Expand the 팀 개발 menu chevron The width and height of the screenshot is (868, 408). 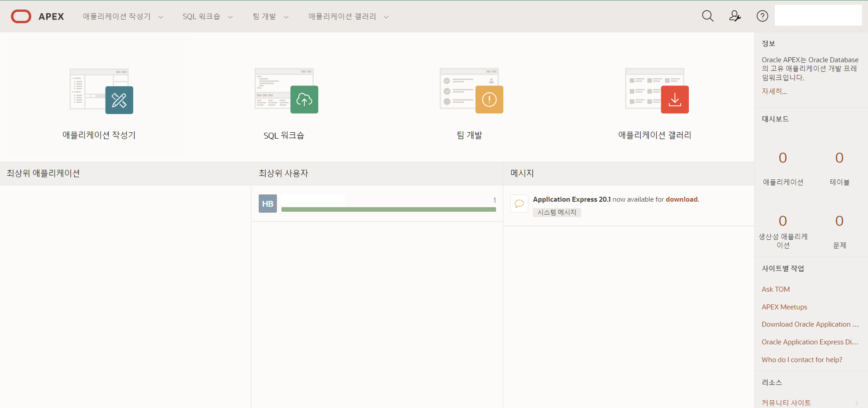tap(286, 17)
